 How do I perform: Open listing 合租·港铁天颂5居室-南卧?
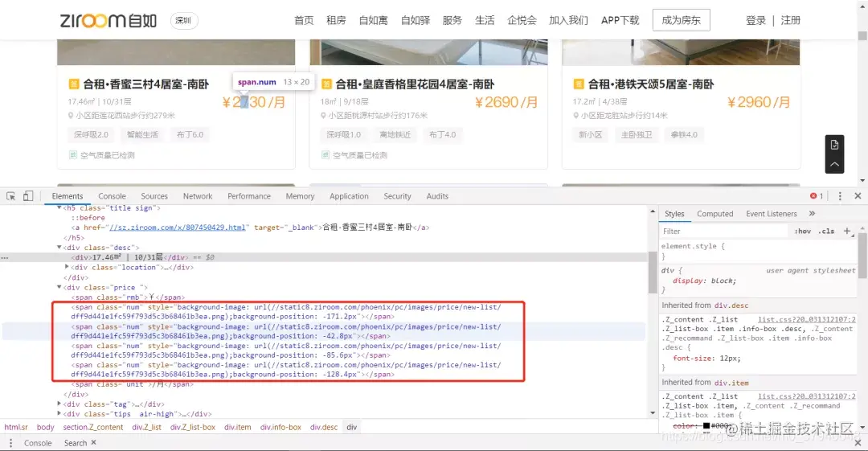[x=651, y=84]
